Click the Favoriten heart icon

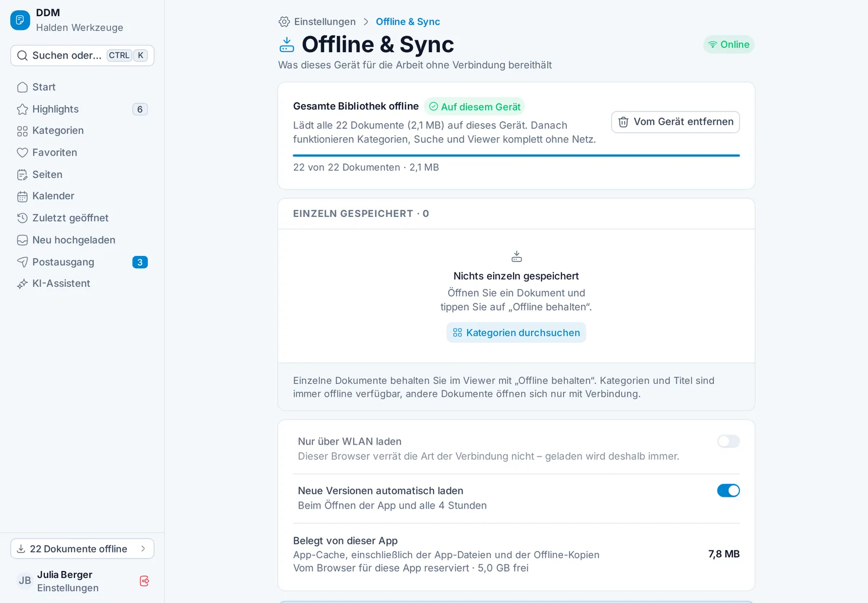pos(22,153)
